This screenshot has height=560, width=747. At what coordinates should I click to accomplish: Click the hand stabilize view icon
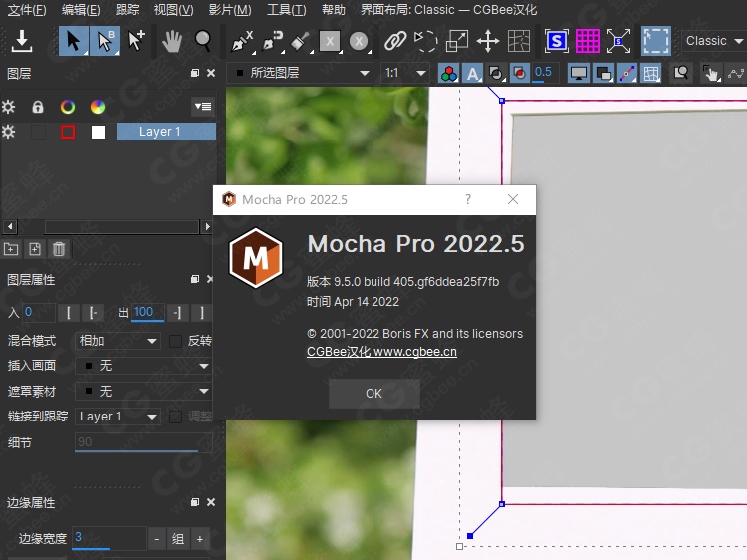pos(711,74)
